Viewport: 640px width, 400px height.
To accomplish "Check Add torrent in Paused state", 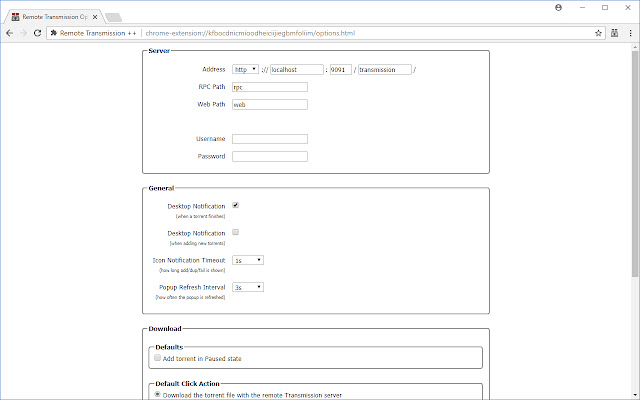I will (157, 358).
